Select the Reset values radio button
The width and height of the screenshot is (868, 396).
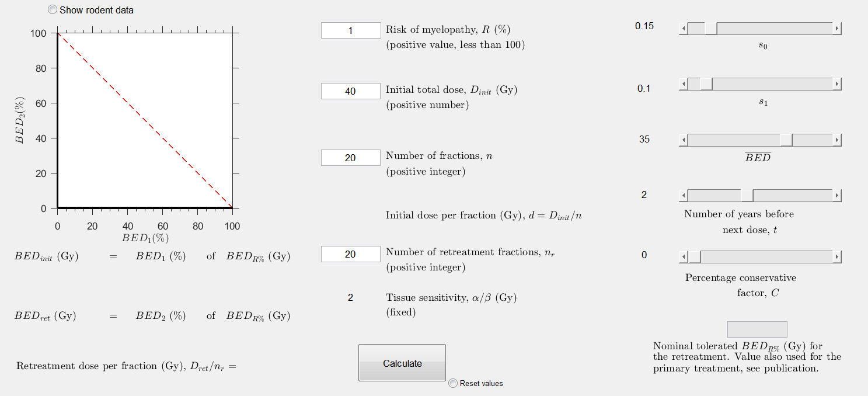(453, 383)
